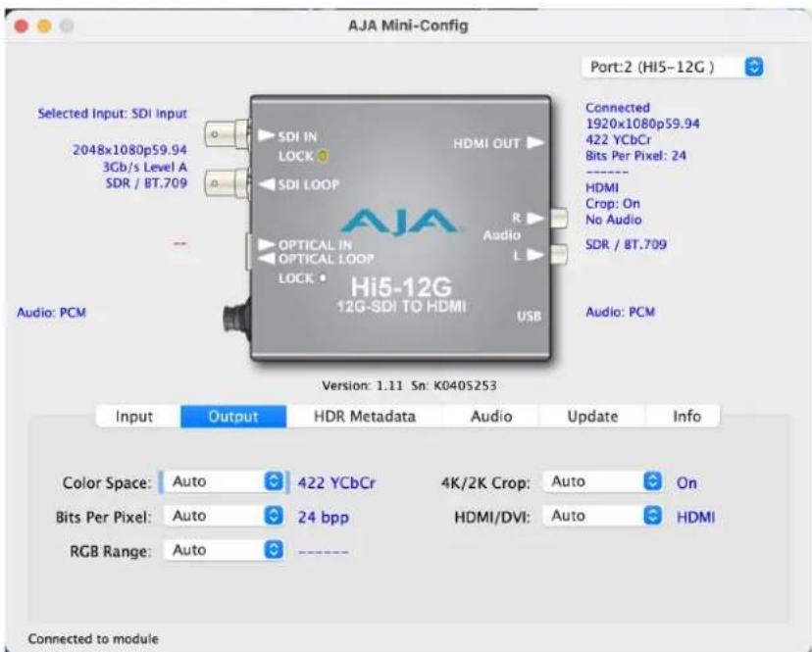Click the power connector on device

pos(236,317)
